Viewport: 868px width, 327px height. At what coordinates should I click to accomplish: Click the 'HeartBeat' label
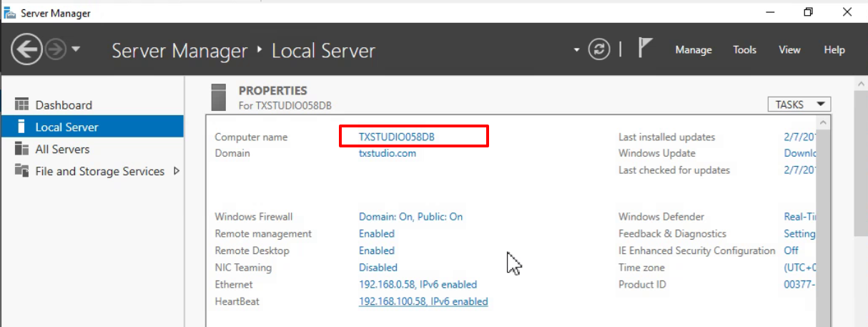(x=237, y=302)
